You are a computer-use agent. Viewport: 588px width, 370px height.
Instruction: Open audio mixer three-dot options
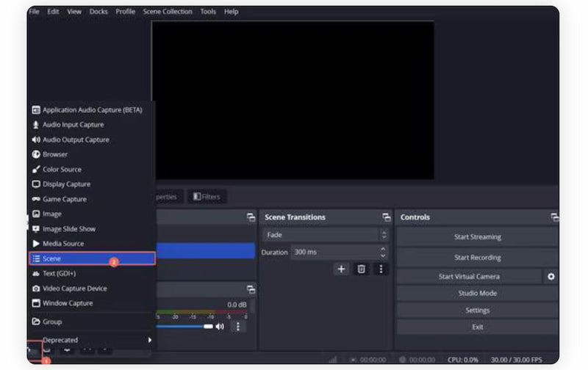[x=237, y=327]
